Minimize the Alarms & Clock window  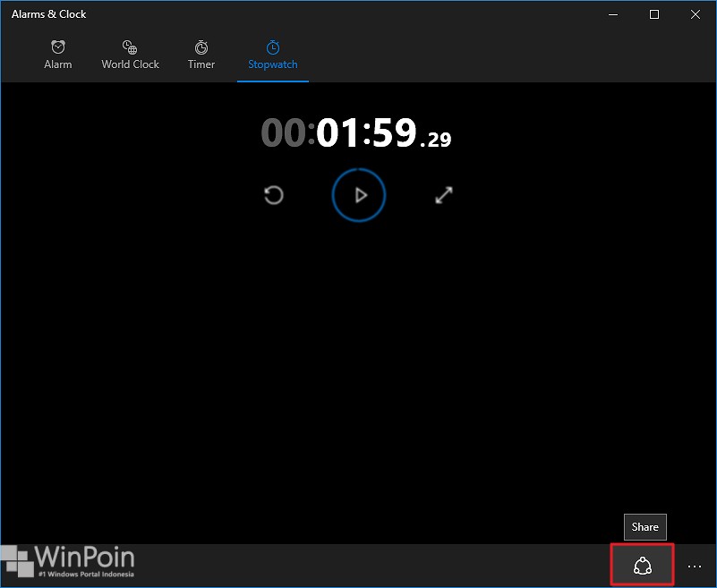[x=613, y=14]
